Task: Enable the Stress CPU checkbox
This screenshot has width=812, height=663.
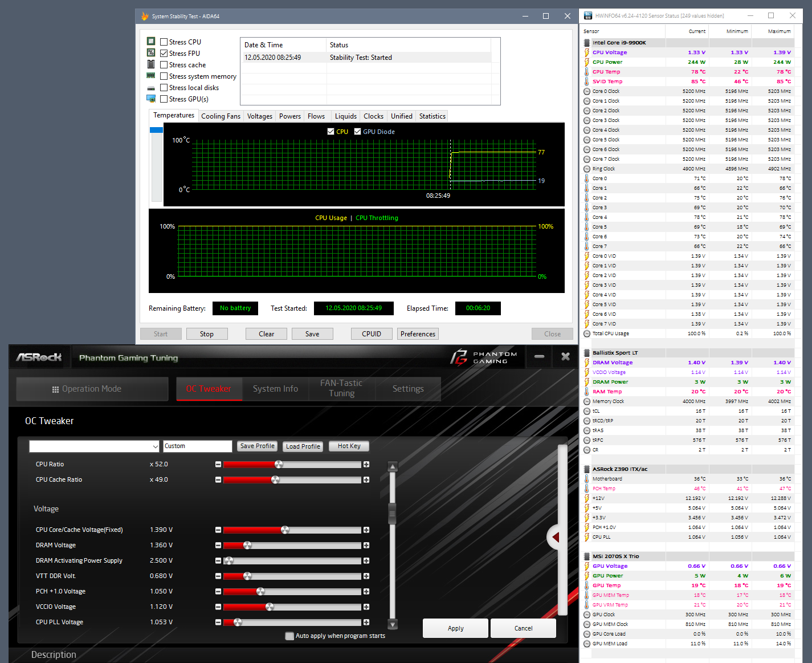Action: point(164,42)
